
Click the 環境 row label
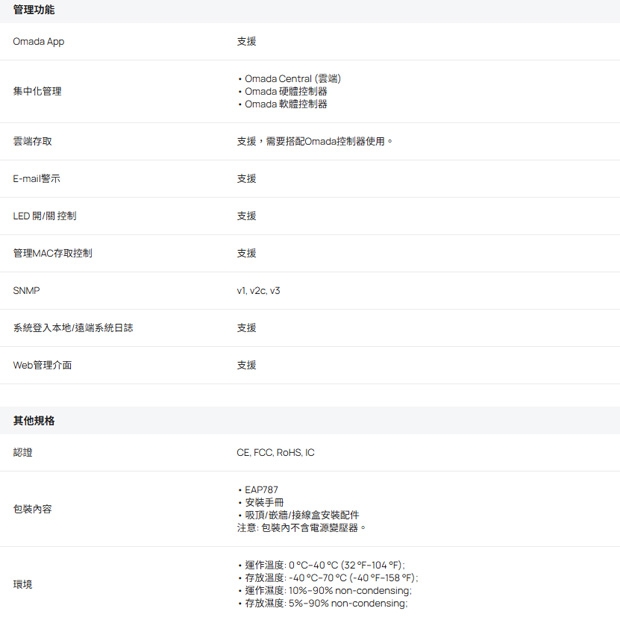click(x=23, y=584)
